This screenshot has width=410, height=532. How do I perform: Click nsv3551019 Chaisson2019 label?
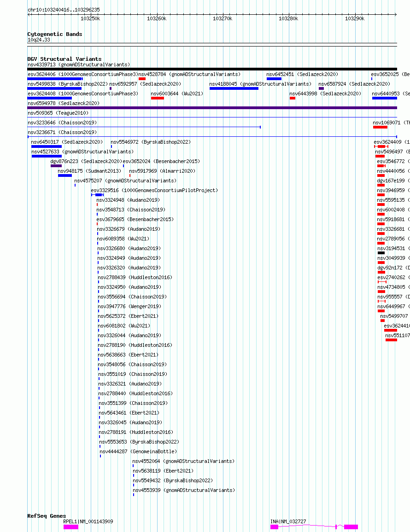(133, 374)
